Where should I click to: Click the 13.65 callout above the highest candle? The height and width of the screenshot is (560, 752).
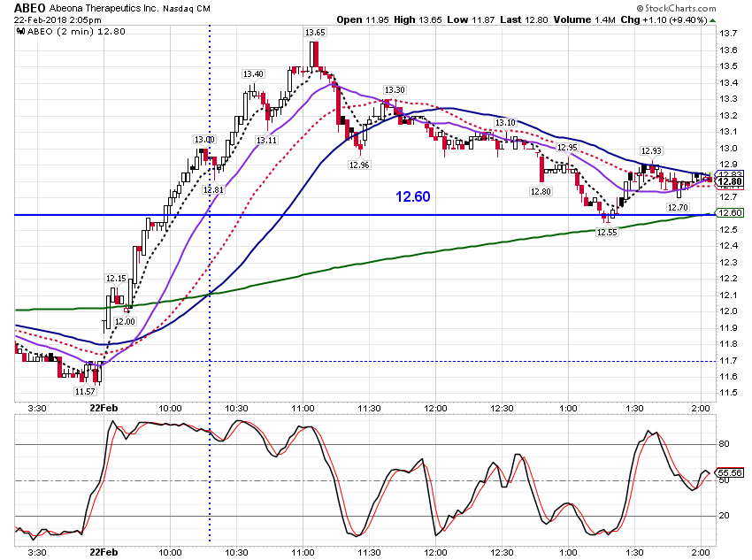pyautogui.click(x=315, y=33)
